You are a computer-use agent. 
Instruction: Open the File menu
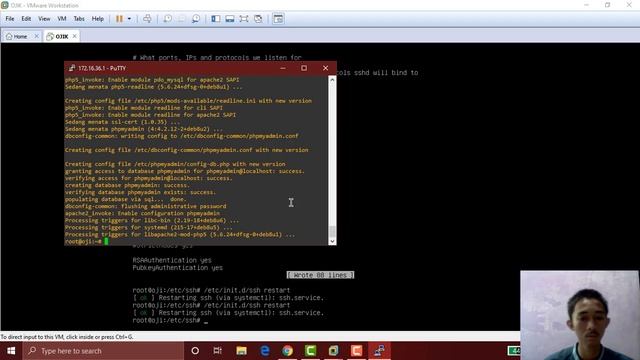pyautogui.click(x=10, y=19)
